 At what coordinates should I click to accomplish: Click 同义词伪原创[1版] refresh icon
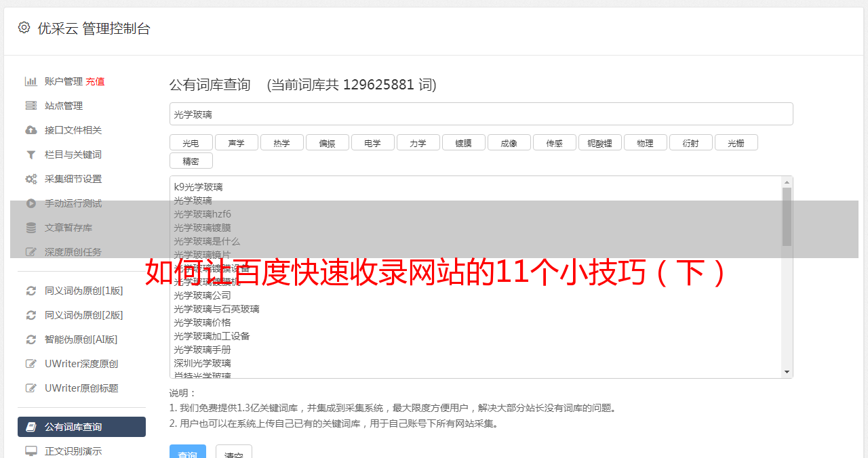(31, 291)
